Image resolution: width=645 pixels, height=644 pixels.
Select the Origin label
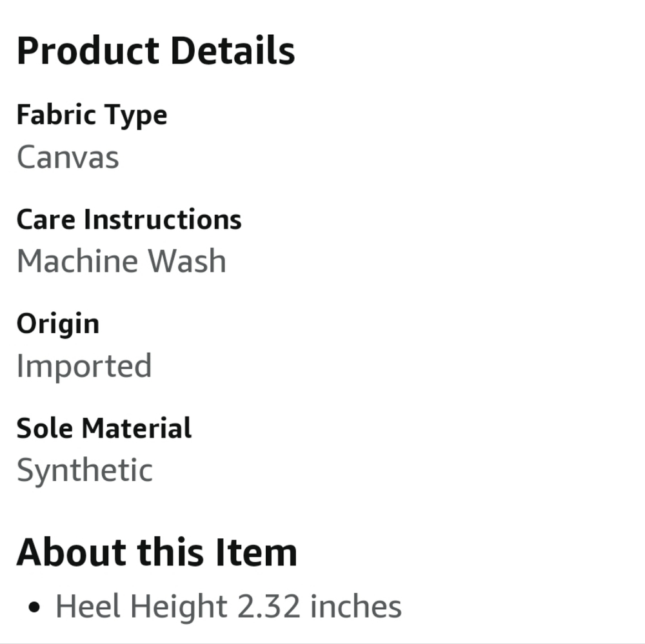[58, 324]
